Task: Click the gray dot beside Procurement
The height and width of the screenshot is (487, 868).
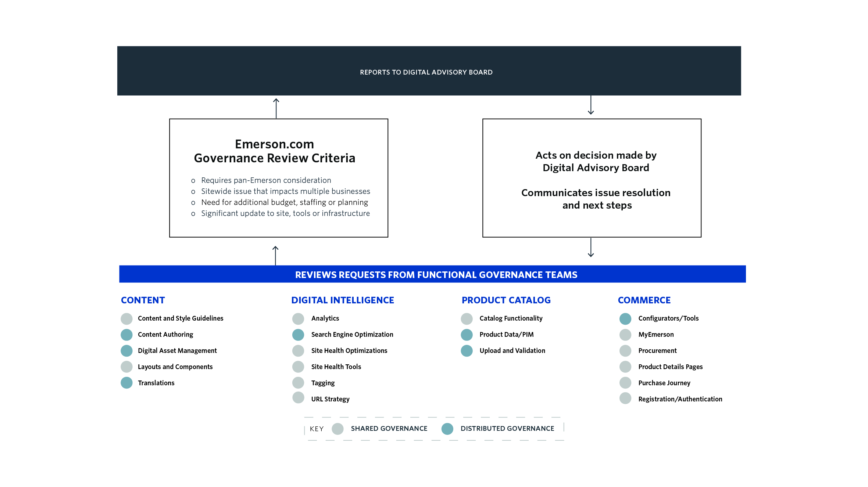Action: pos(625,351)
